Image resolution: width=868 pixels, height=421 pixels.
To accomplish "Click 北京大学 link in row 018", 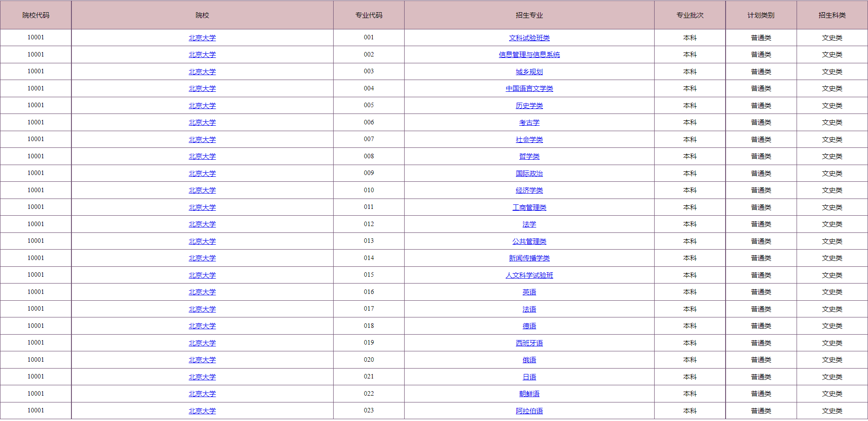I will [202, 326].
